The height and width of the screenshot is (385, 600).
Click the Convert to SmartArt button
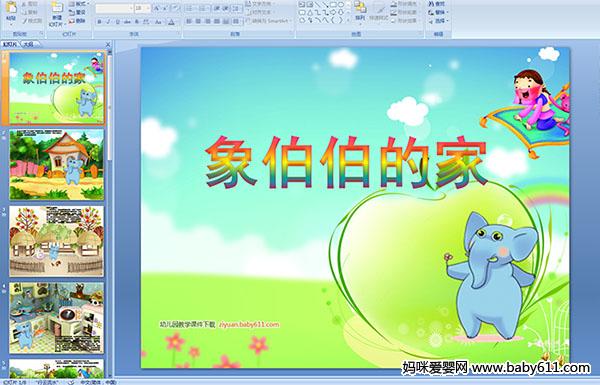[269, 21]
